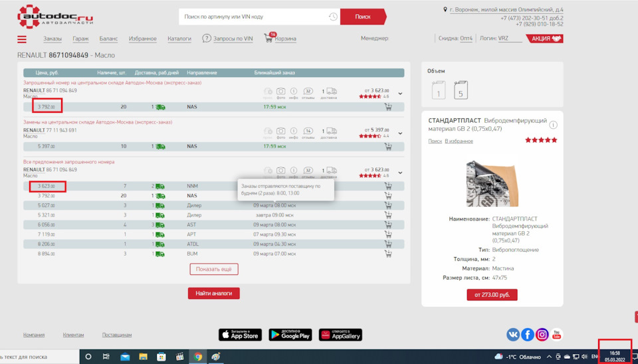
Task: Open Mail app in the taskbar
Action: pos(126,357)
